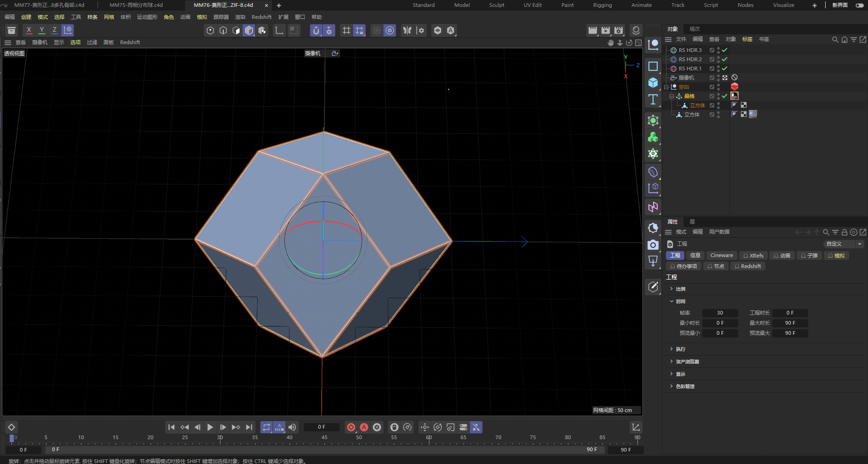Expand the 资产浏览器 section
The width and height of the screenshot is (868, 464).
[x=671, y=361]
